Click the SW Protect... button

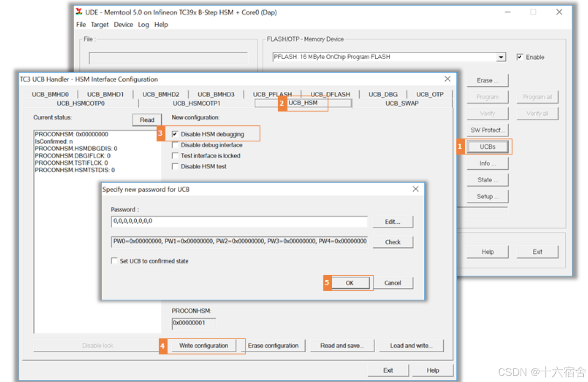pyautogui.click(x=488, y=130)
